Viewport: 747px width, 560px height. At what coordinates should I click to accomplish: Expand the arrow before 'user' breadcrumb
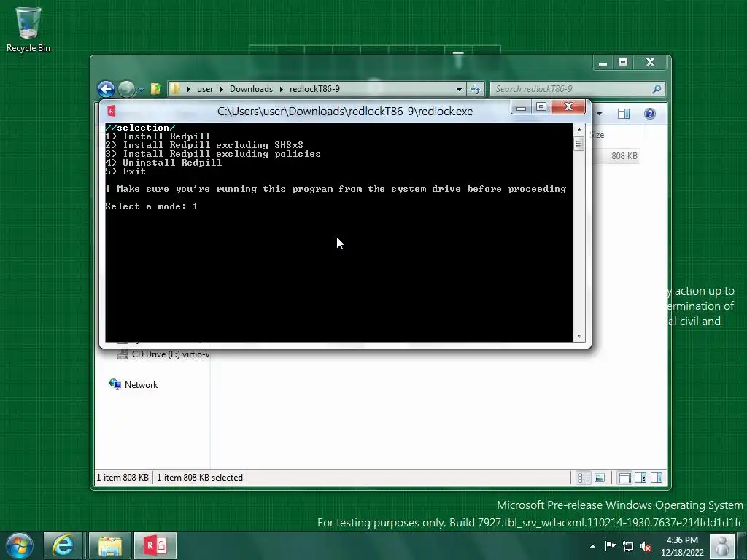189,89
